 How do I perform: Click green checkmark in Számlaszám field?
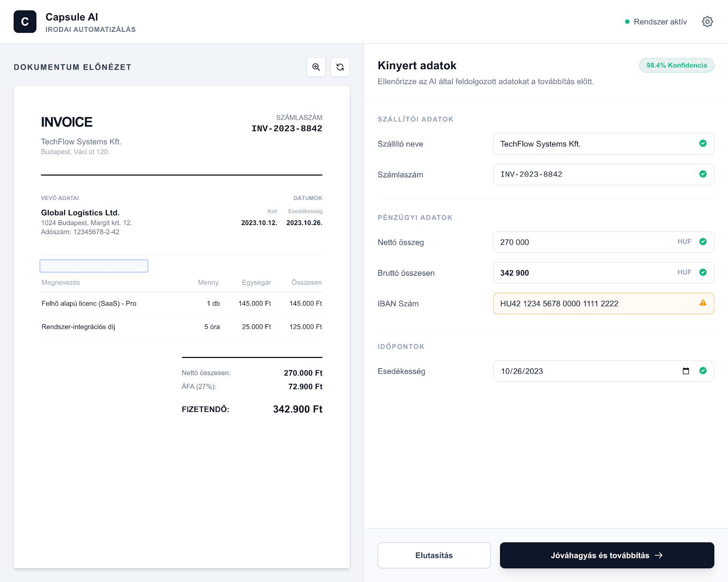[703, 174]
